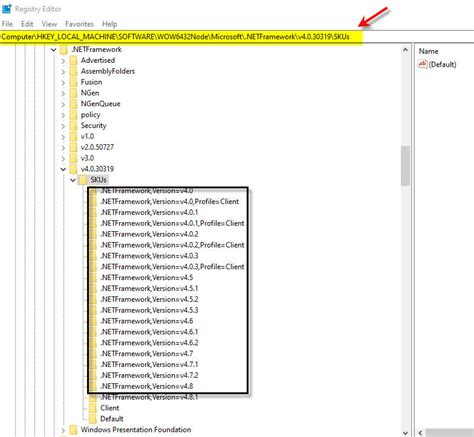Select key .NETFramework,Version=v4.5
474x437 pixels.
click(x=147, y=278)
